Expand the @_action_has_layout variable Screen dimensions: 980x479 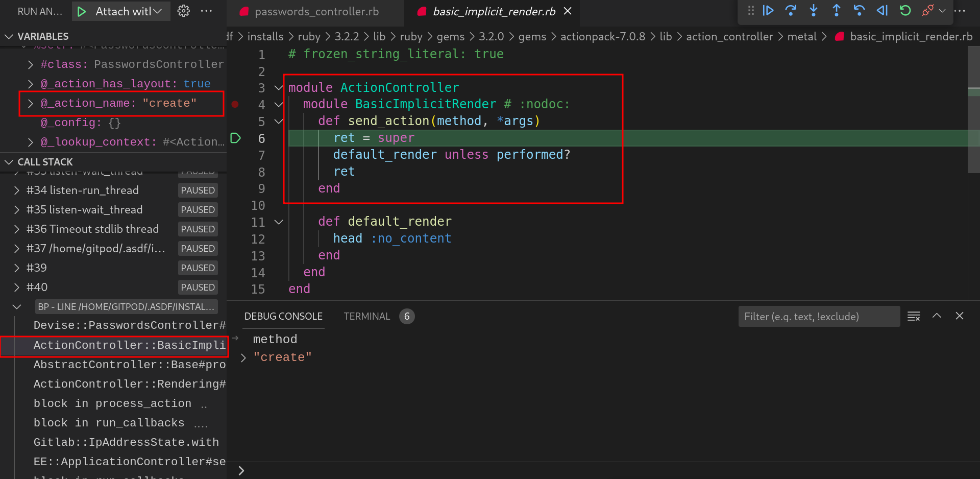pos(30,84)
